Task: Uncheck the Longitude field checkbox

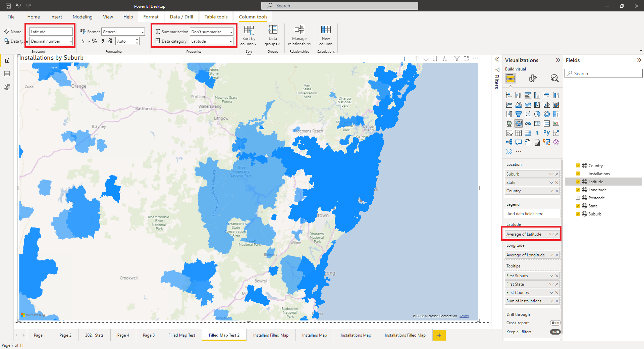Action: pos(578,190)
